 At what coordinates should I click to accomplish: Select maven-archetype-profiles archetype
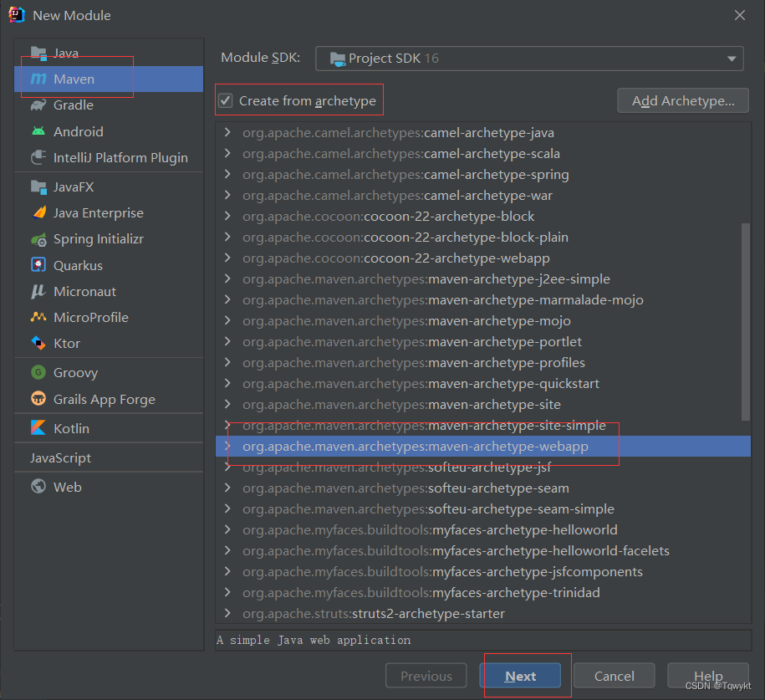483,363
